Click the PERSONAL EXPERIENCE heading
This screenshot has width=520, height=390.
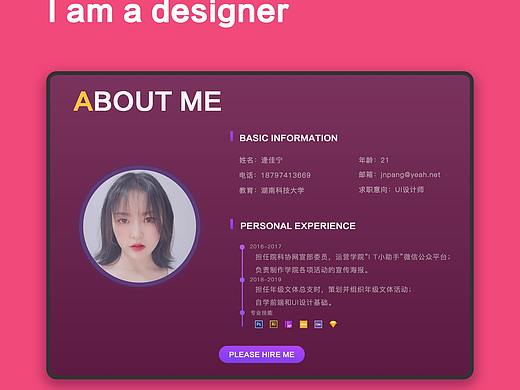coord(298,226)
